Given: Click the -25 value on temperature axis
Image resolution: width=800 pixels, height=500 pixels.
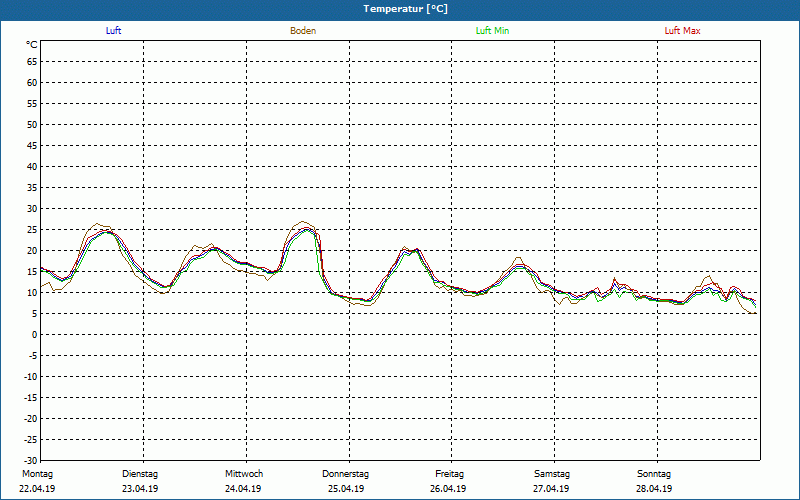Looking at the screenshot, I should (x=31, y=440).
